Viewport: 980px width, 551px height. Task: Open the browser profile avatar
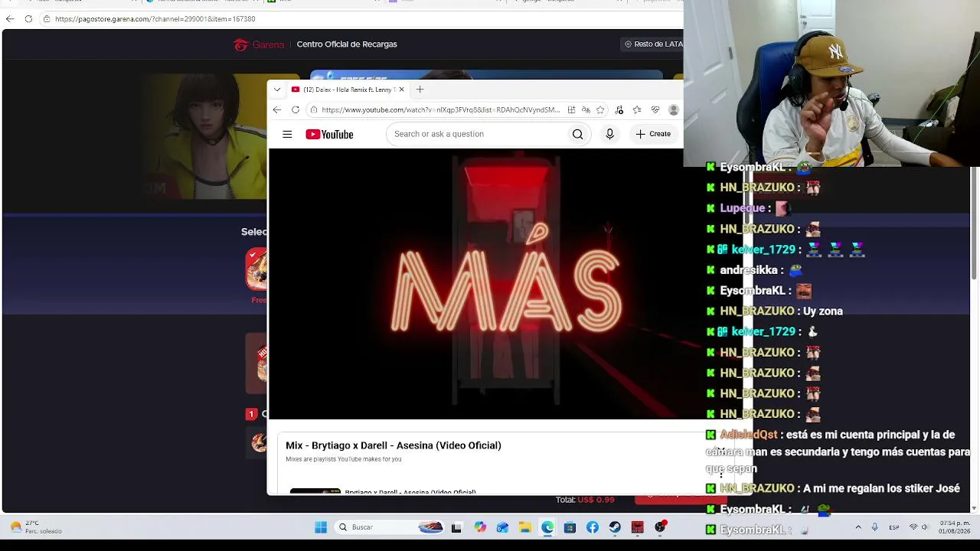pos(674,110)
